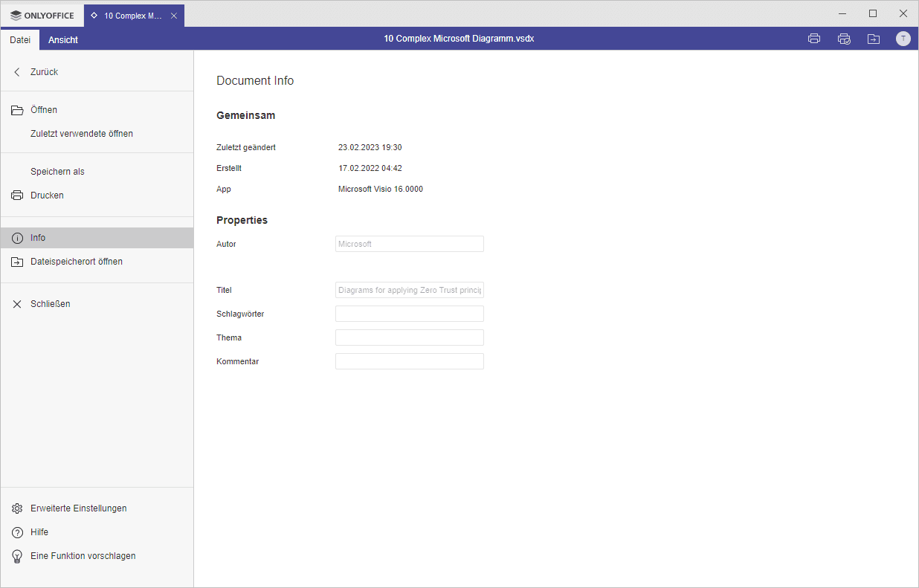
Task: Click the document title in the header bar
Action: [459, 39]
